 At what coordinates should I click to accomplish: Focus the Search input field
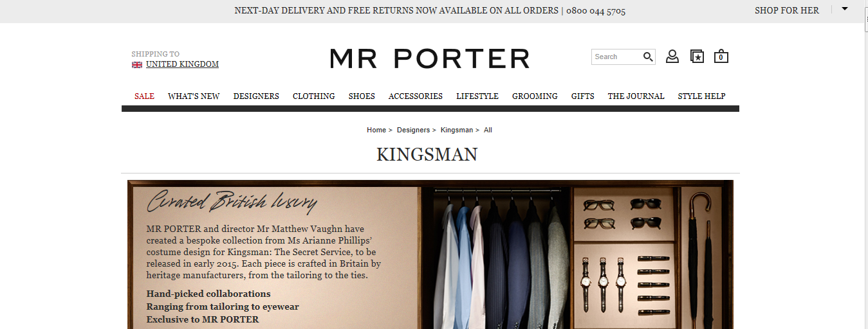[616, 57]
